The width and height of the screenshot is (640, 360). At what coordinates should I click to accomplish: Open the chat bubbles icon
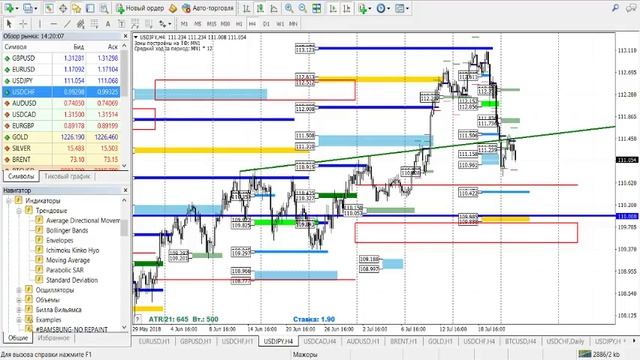(x=631, y=8)
